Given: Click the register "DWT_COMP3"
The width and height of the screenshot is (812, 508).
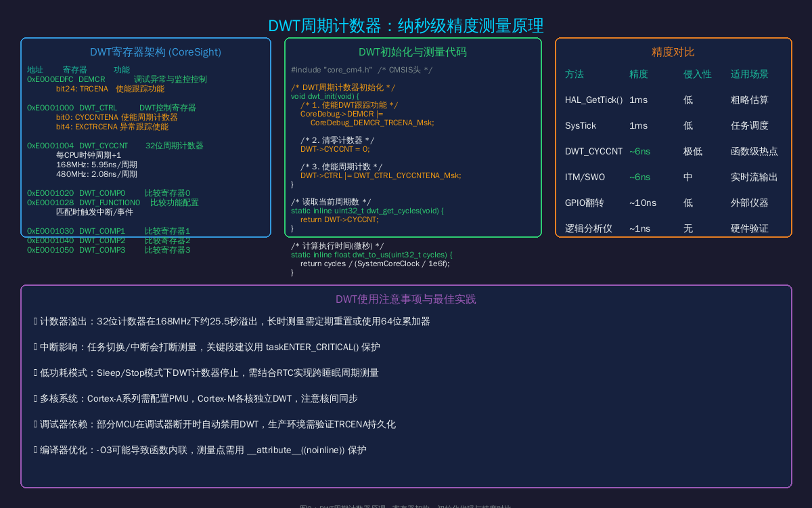Looking at the screenshot, I should coord(102,250).
